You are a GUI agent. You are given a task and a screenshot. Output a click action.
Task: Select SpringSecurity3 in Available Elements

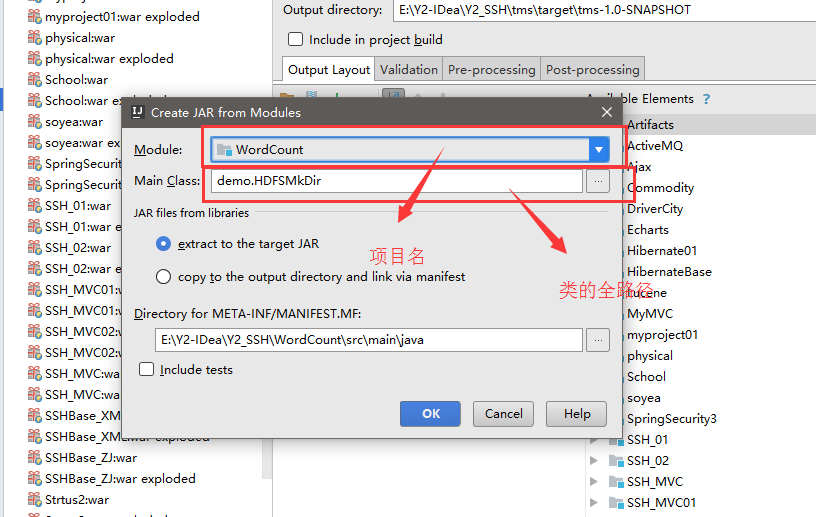point(672,419)
